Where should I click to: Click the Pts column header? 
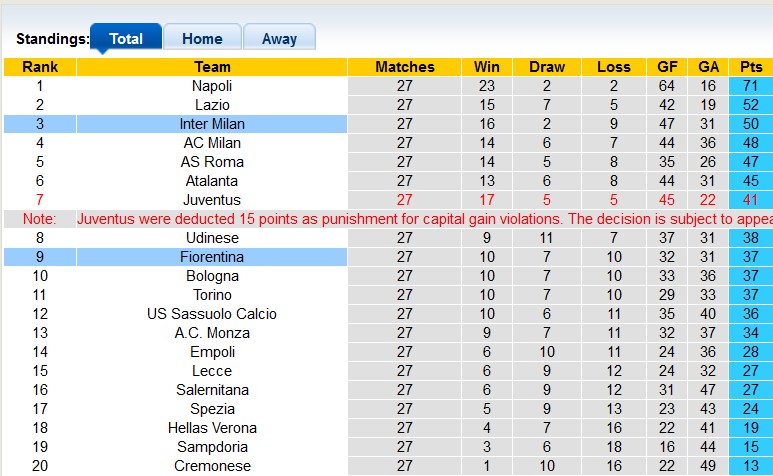(750, 67)
